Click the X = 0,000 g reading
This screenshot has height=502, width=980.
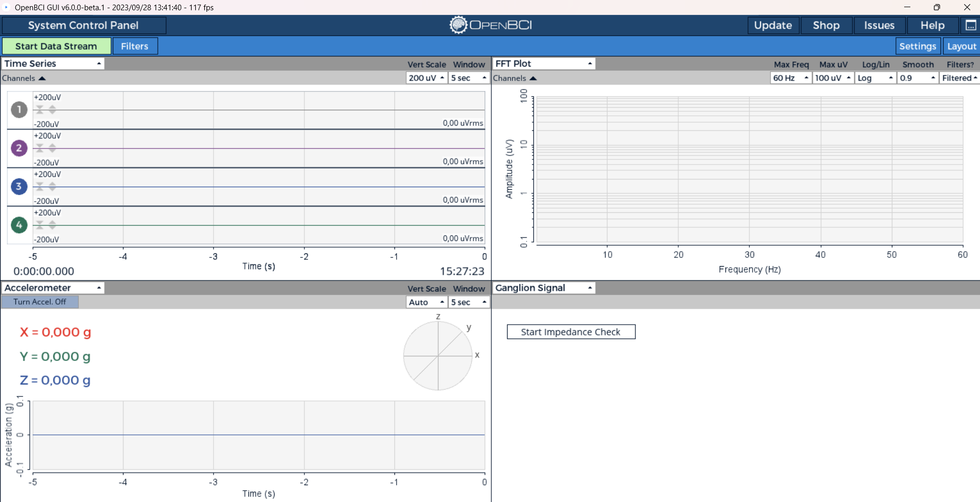[55, 332]
